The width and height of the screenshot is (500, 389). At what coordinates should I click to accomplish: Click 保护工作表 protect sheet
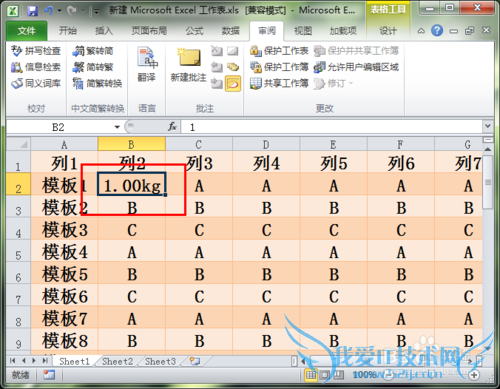pyautogui.click(x=279, y=51)
